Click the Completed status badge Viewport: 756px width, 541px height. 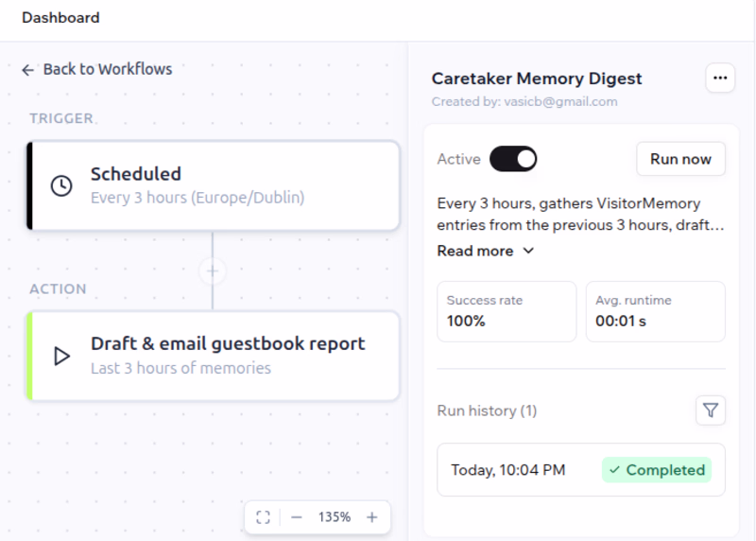[x=656, y=469]
